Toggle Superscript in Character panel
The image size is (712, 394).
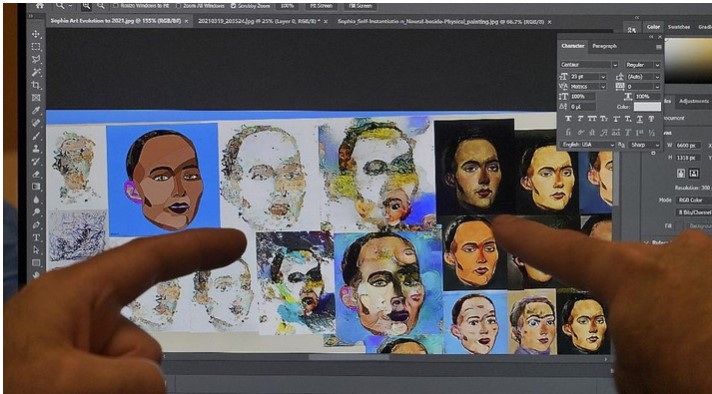[x=616, y=119]
